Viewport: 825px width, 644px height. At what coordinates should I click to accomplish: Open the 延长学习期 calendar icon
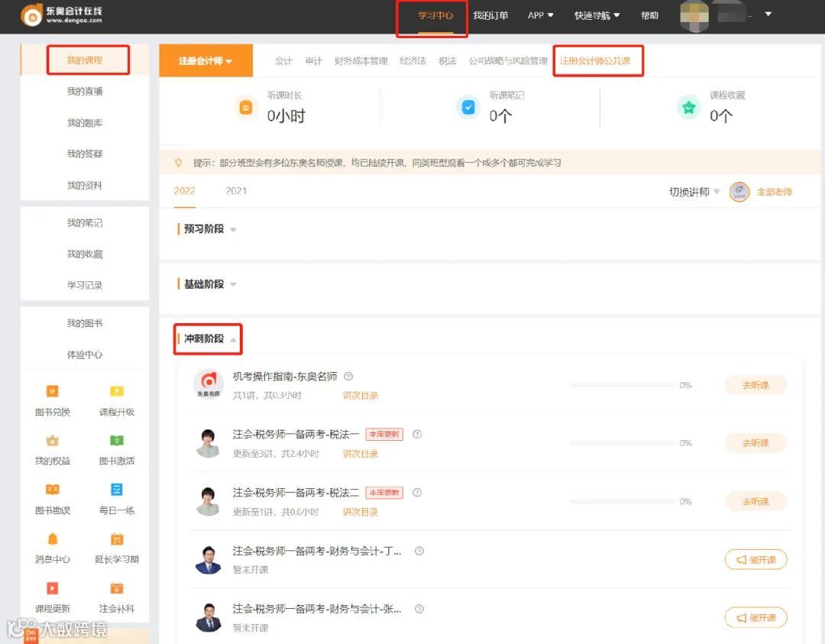pyautogui.click(x=116, y=539)
